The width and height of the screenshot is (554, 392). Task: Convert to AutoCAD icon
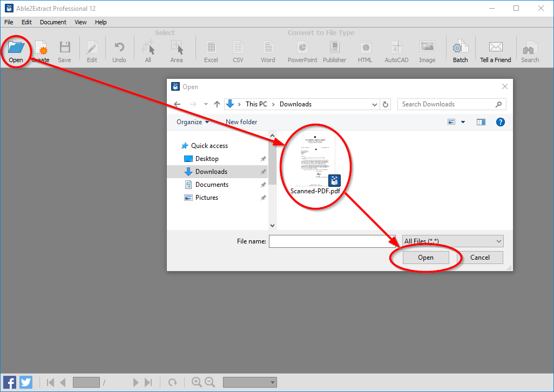pos(396,48)
